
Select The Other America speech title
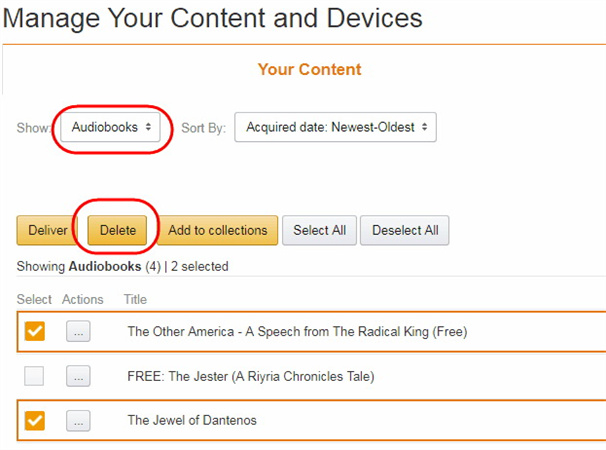tap(297, 332)
